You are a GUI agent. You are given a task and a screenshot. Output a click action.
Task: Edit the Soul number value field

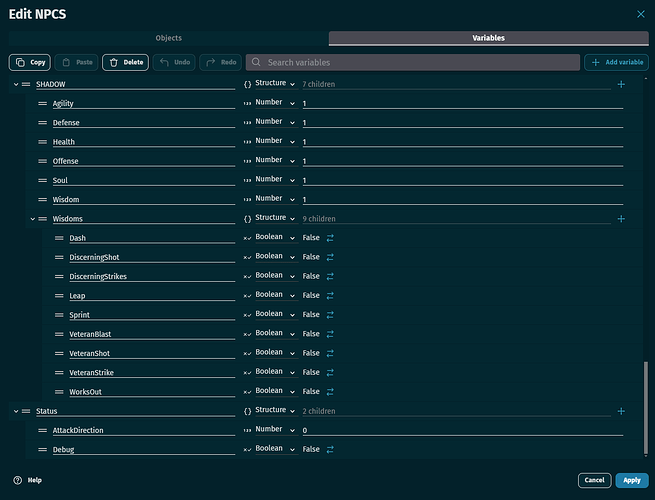pos(463,180)
